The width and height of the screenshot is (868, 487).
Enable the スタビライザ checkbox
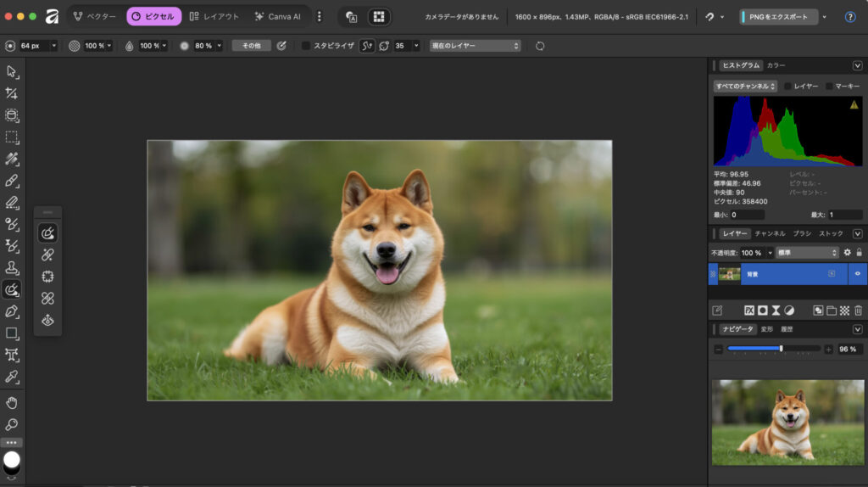click(x=306, y=46)
